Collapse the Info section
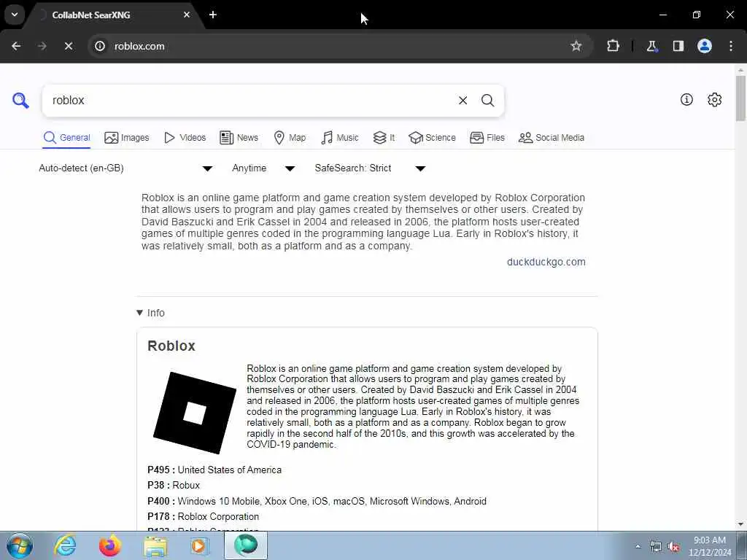This screenshot has height=560, width=747. [150, 313]
